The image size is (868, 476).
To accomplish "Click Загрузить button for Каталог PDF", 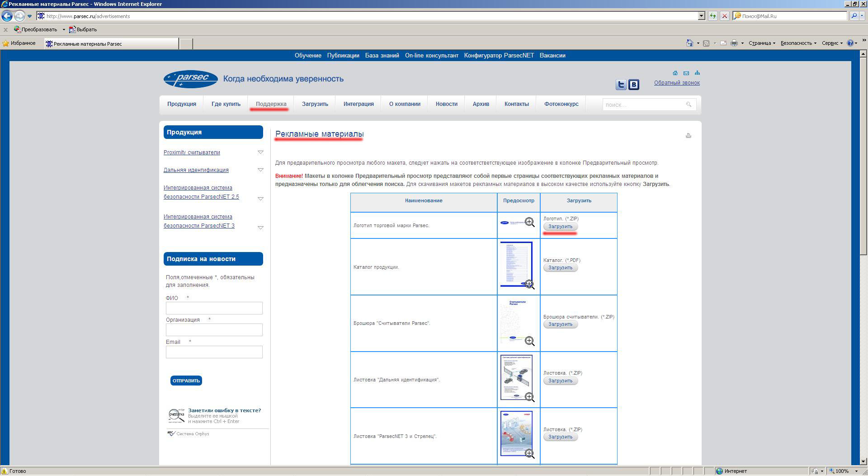I will [x=560, y=267].
